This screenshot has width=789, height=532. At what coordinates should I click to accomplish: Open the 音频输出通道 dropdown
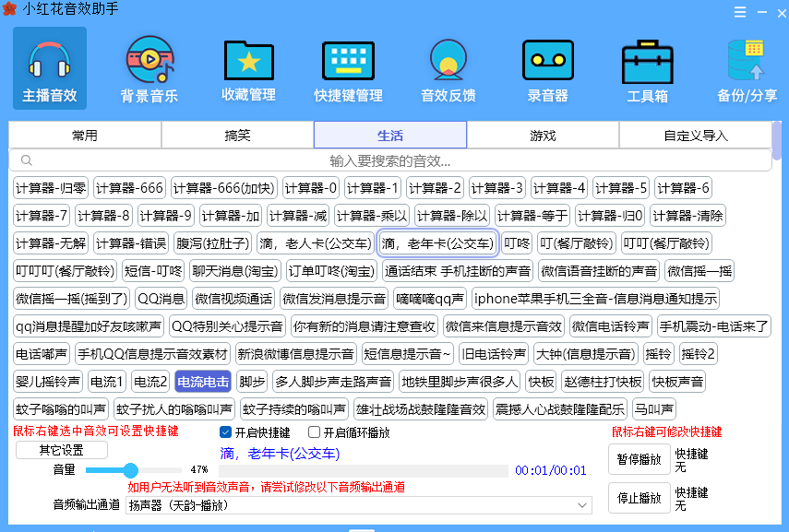[358, 505]
